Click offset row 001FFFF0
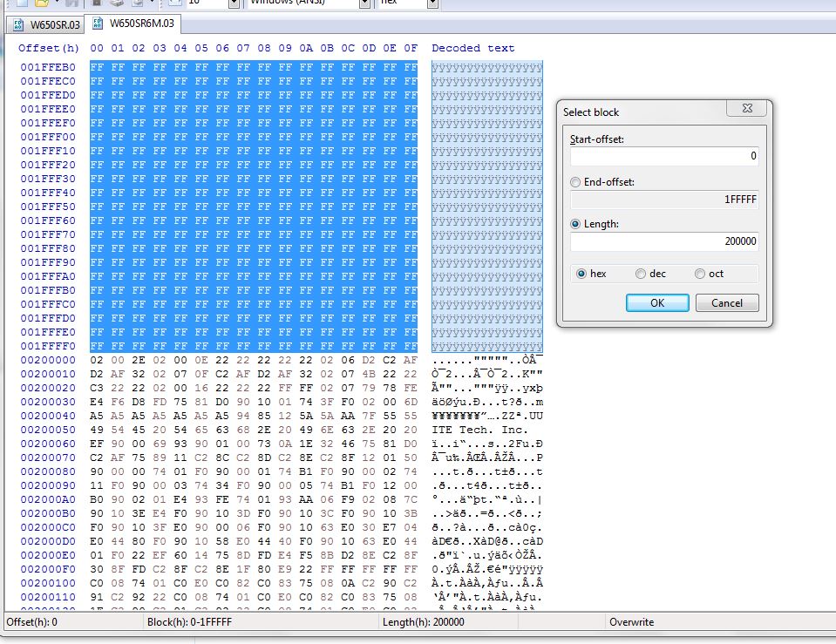Image resolution: width=836 pixels, height=644 pixels. [x=48, y=346]
